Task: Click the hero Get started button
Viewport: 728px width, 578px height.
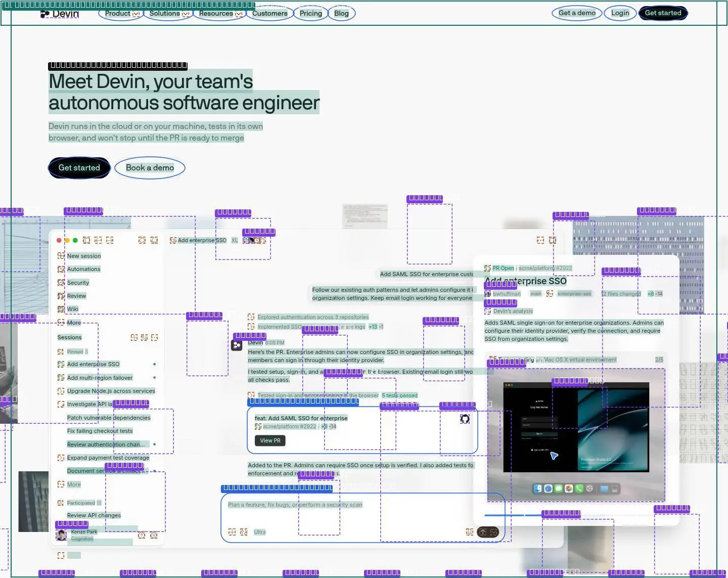Action: [79, 168]
